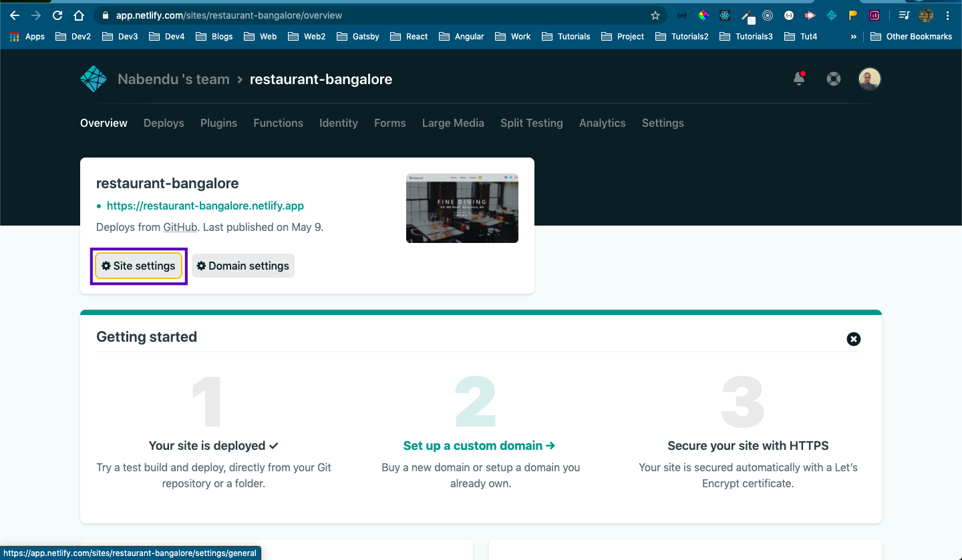Open the Blogs bookmarks folder

(x=214, y=37)
